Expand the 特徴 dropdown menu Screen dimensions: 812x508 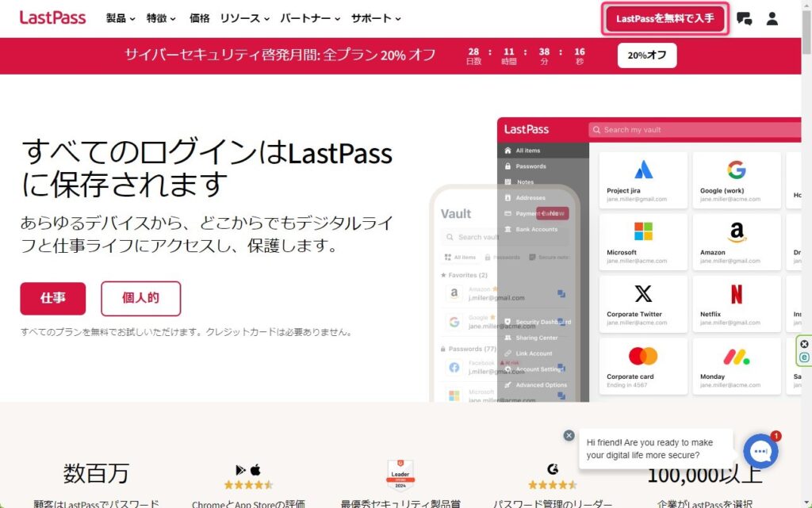tap(161, 18)
